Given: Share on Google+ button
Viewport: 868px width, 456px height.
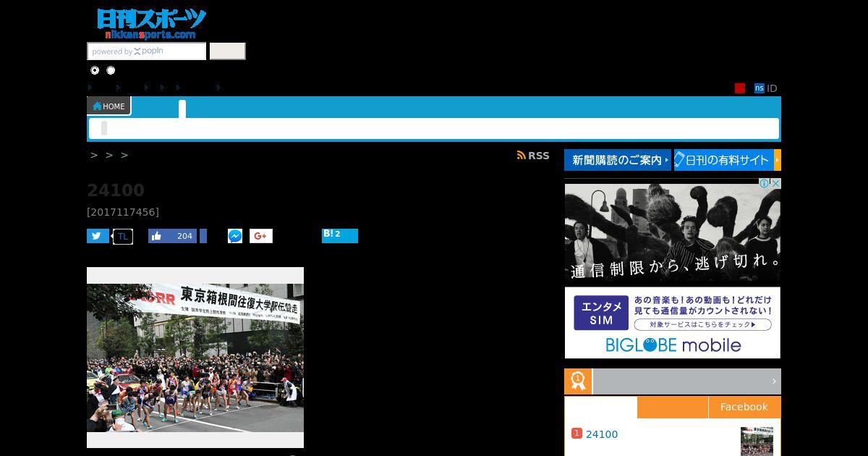Looking at the screenshot, I should pyautogui.click(x=261, y=236).
